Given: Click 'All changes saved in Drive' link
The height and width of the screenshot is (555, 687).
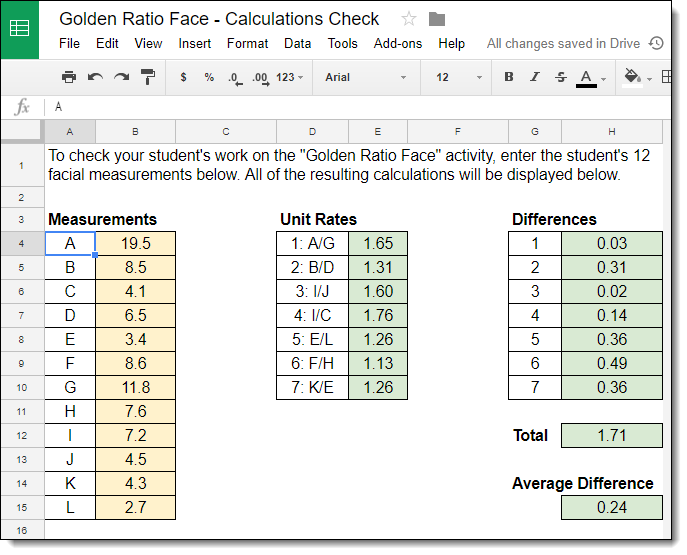Looking at the screenshot, I should point(563,43).
